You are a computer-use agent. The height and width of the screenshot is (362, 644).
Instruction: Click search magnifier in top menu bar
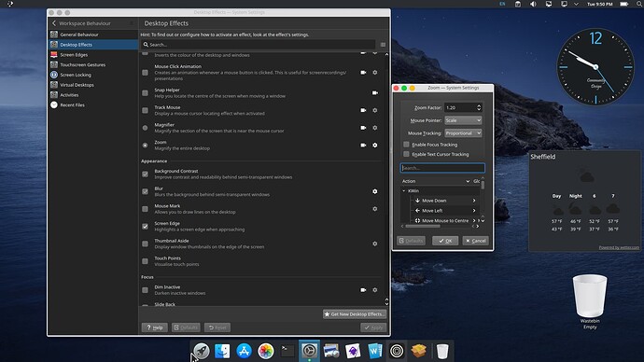pos(639,4)
